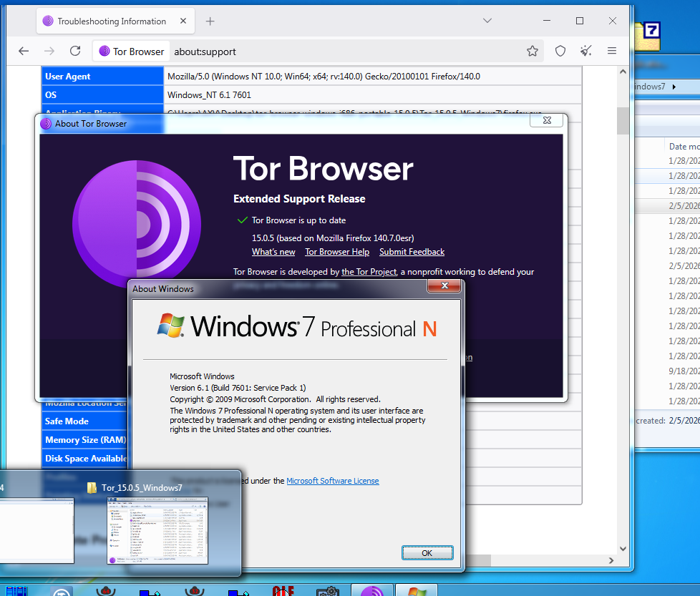The height and width of the screenshot is (596, 700).
Task: Close the Troubleshooting Information tab
Action: [x=183, y=21]
